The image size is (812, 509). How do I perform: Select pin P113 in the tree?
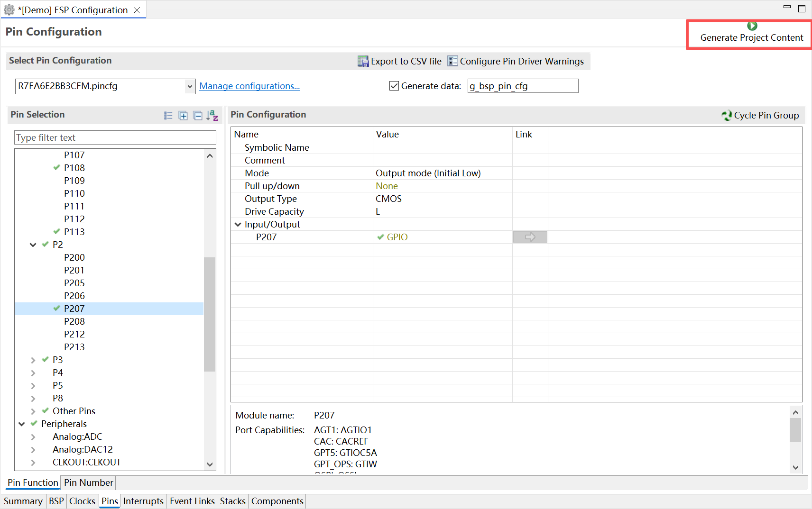74,232
